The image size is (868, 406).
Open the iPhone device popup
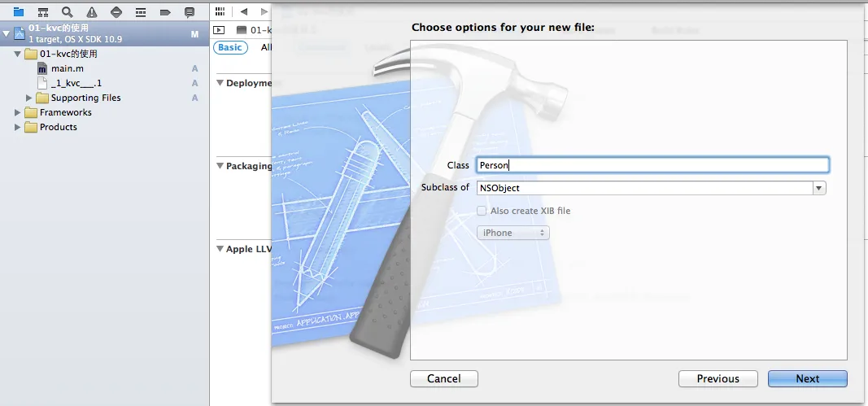[x=513, y=234]
